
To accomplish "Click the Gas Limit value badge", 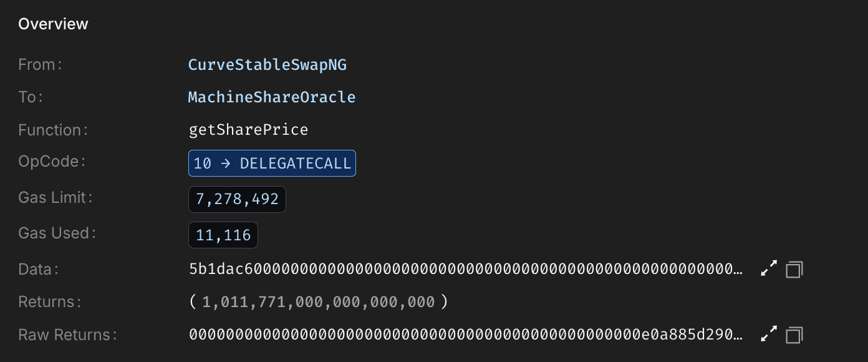I will (237, 199).
